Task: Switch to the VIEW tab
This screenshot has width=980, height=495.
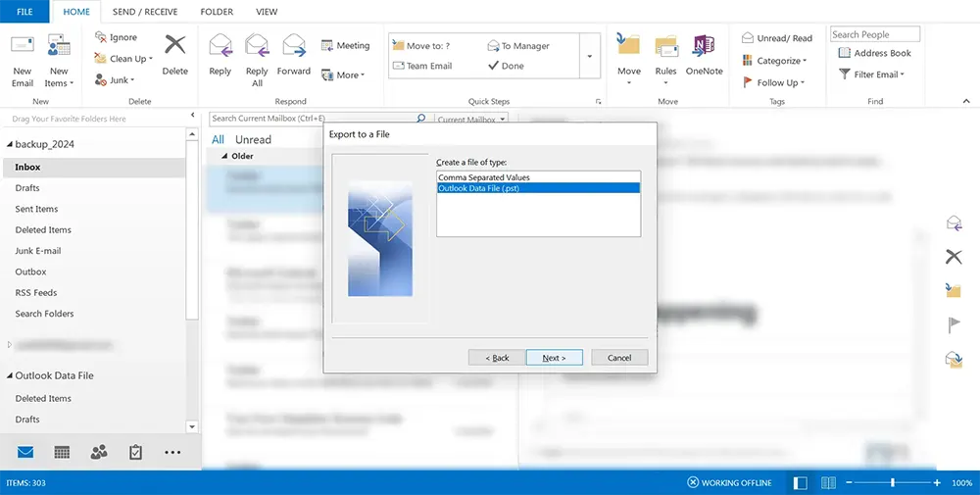Action: [x=267, y=11]
